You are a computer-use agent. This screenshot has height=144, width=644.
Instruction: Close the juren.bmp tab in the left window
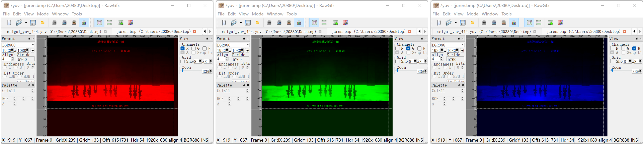coord(195,32)
